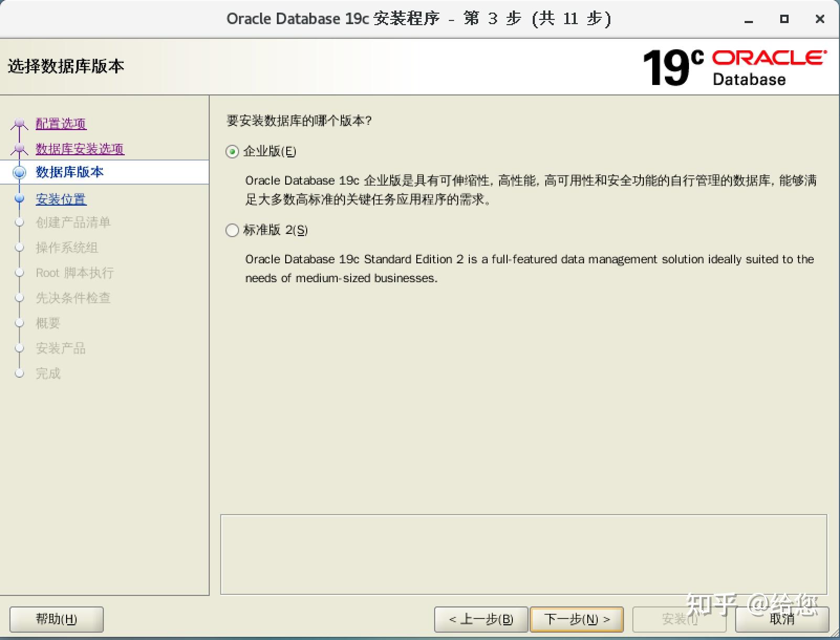Click the 取消 button
Viewport: 840px width, 640px height.
[x=782, y=619]
